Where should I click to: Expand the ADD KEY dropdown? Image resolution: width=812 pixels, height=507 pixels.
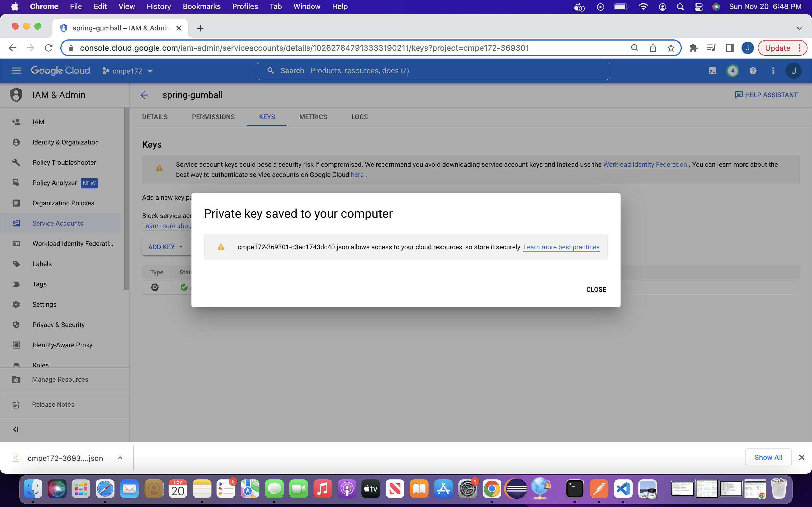pos(166,247)
